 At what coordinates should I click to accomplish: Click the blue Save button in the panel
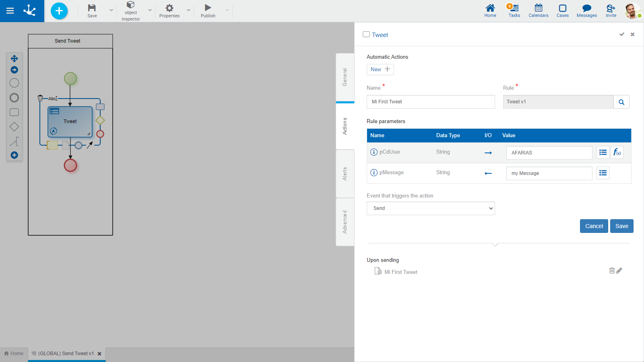point(621,226)
